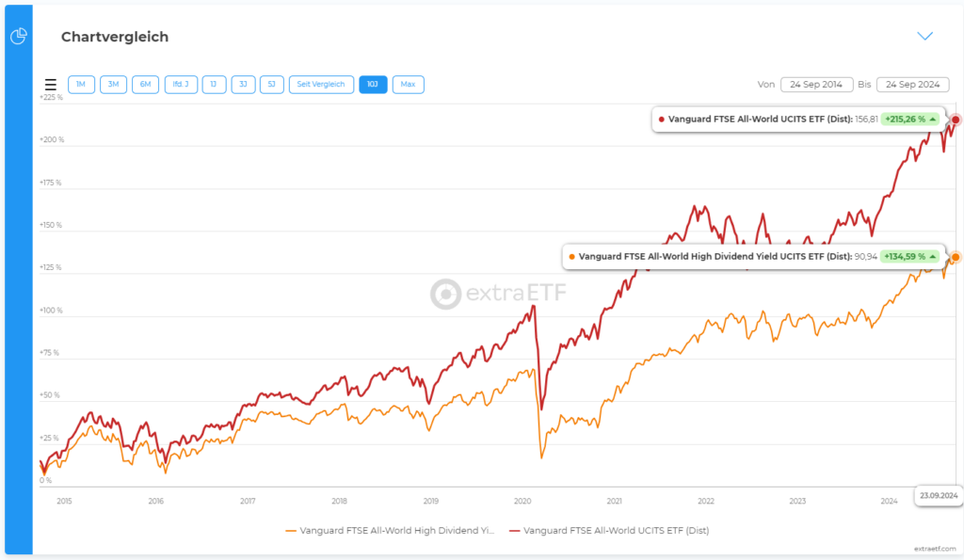
Task: Click the extraETF watermark logo
Action: 498,294
